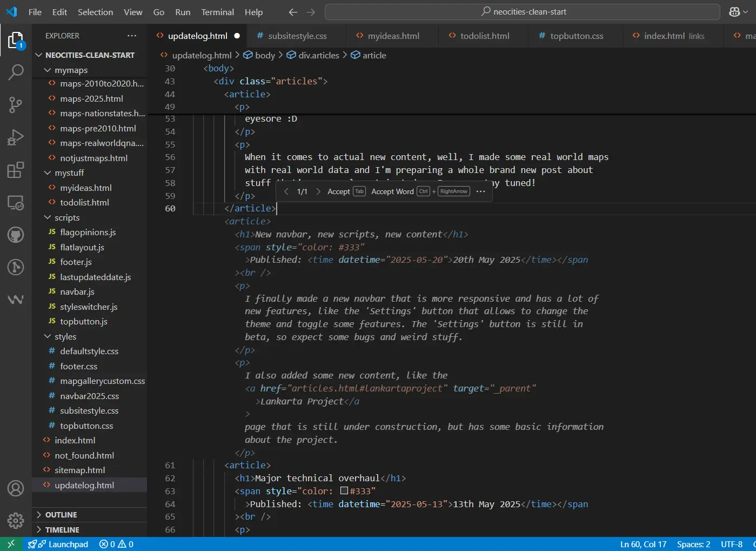This screenshot has width=756, height=551.
Task: Go back with the left arrow
Action: [293, 12]
